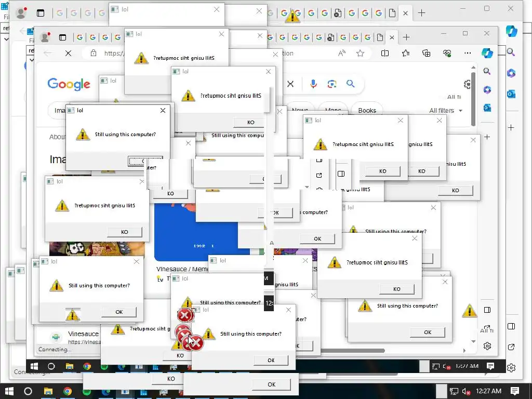Image resolution: width=532 pixels, height=399 pixels.
Task: Open the Favorites list in inner Edge toolbar
Action: pos(405,54)
